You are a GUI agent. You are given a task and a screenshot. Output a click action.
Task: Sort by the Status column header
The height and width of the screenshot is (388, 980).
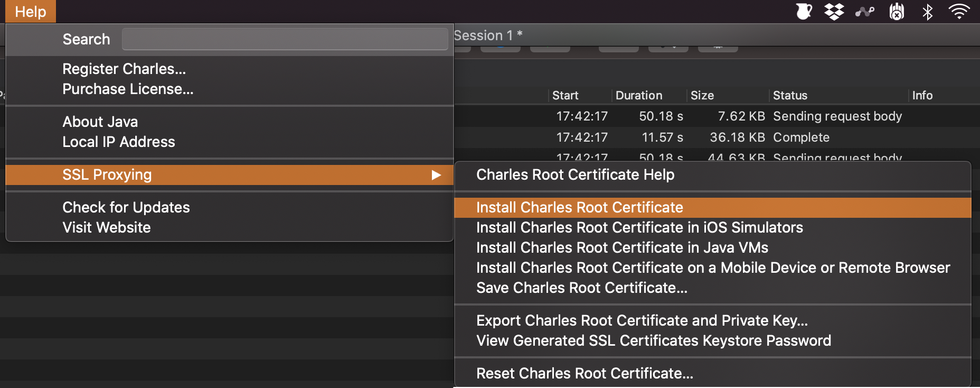pyautogui.click(x=790, y=96)
